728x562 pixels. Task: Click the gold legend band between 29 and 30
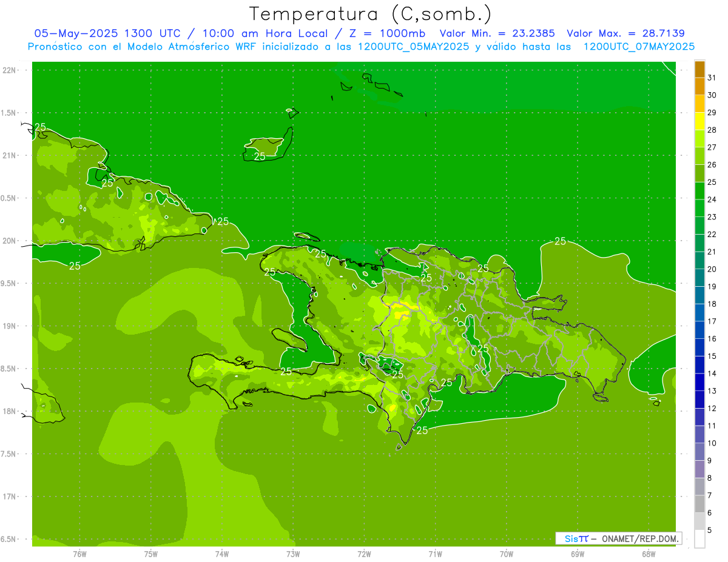[699, 104]
